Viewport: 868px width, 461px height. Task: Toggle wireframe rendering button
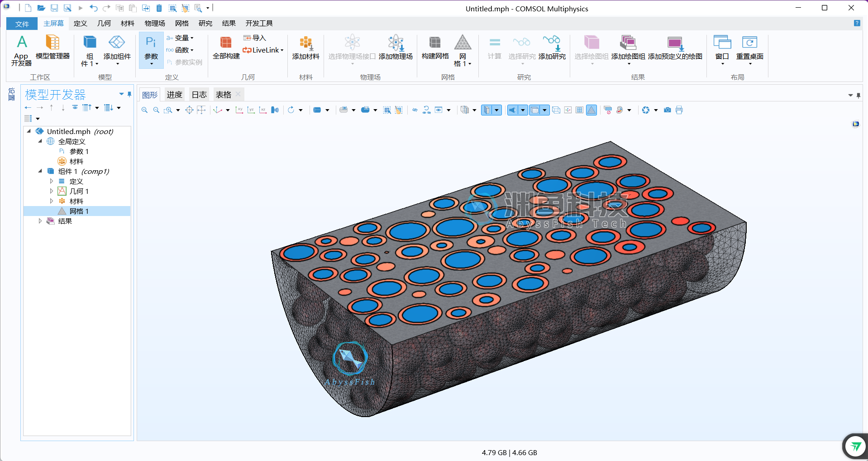[556, 110]
